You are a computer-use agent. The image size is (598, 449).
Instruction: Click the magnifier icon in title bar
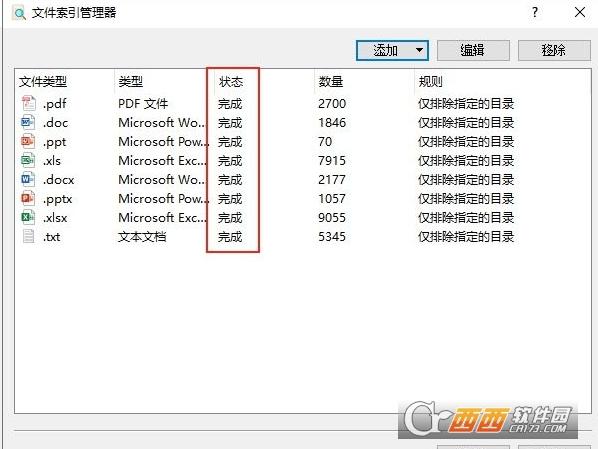pos(19,13)
